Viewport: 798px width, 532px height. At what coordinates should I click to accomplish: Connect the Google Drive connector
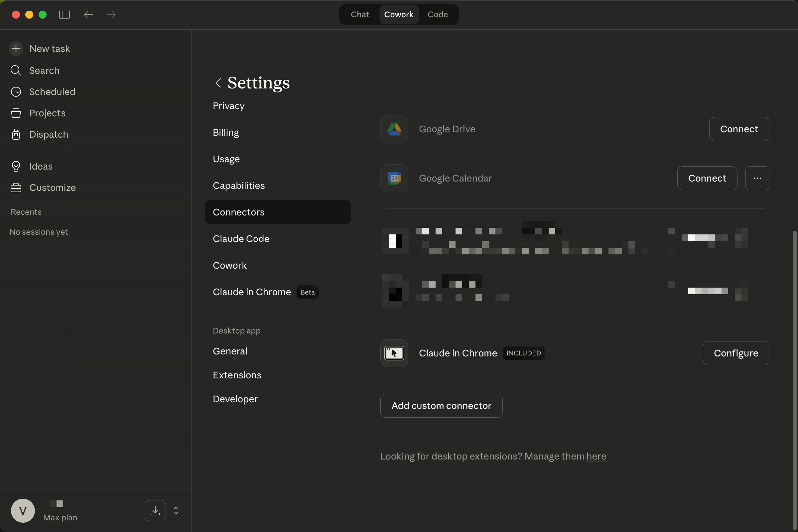738,129
